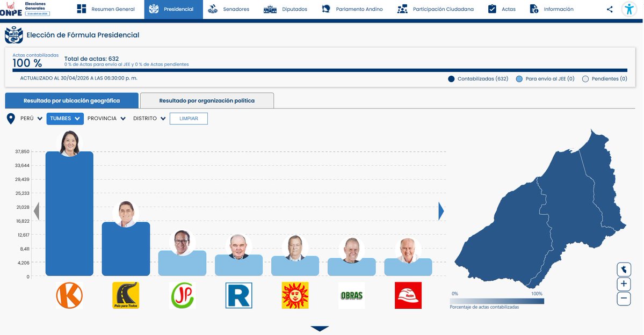Click the red helmet party logo

408,295
